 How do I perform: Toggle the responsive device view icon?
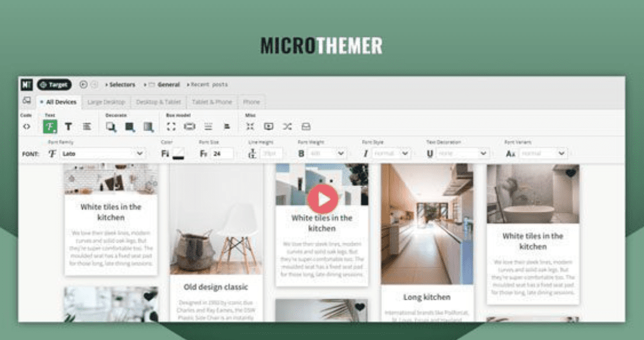pos(26,101)
